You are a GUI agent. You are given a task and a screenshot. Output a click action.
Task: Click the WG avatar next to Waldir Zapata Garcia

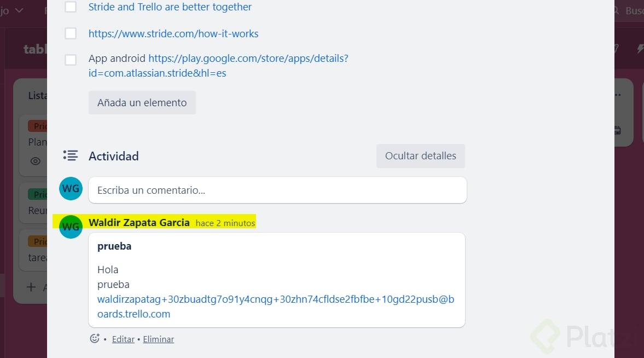click(71, 226)
